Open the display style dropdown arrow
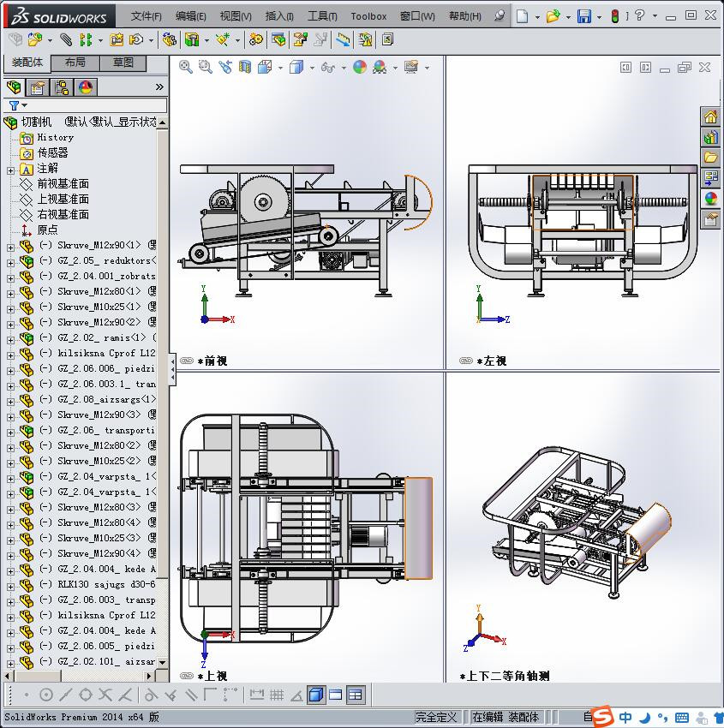 pyautogui.click(x=312, y=68)
